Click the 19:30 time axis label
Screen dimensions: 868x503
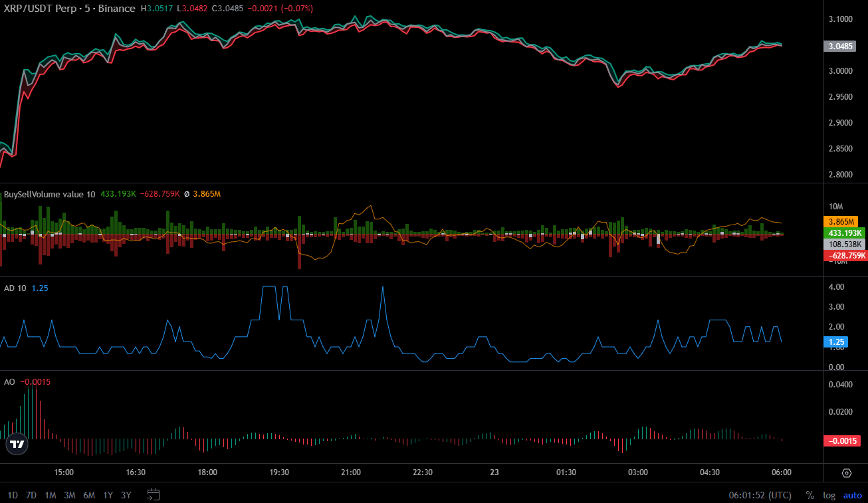point(279,472)
